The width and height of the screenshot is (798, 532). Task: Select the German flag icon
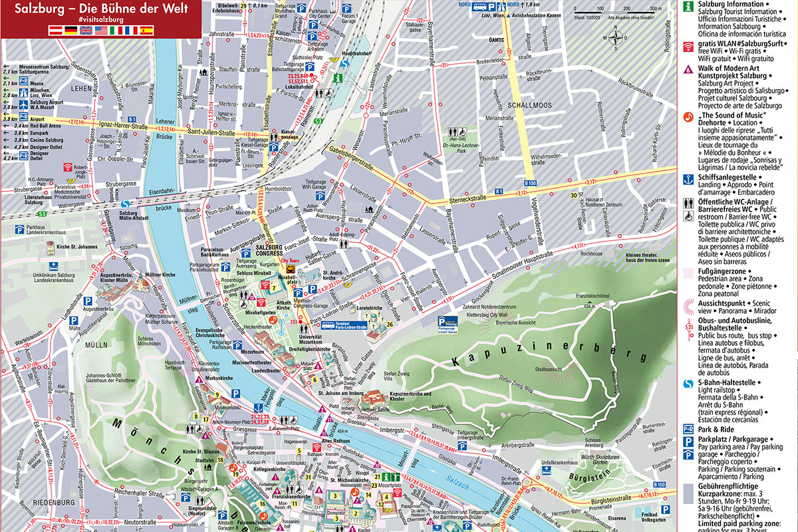tap(70, 31)
